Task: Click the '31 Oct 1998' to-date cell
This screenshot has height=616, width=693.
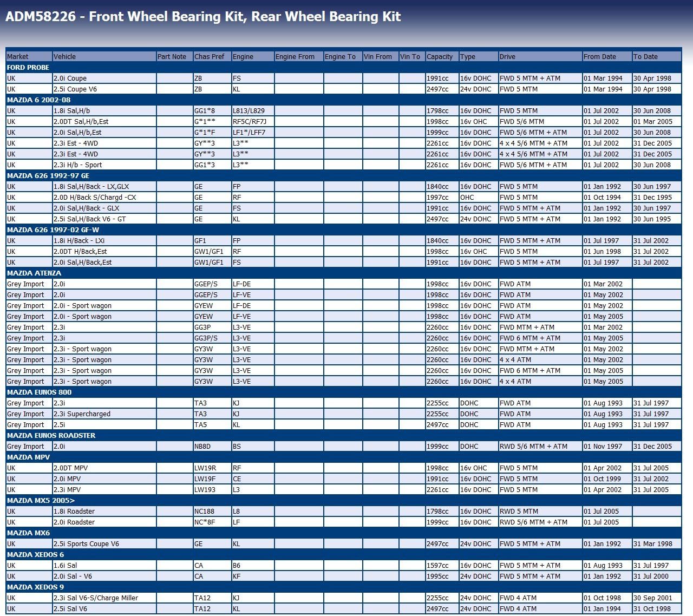Action: point(657,608)
